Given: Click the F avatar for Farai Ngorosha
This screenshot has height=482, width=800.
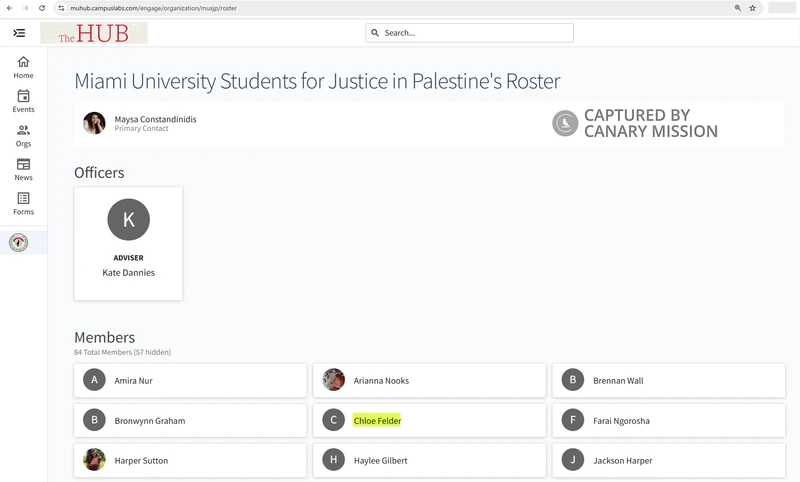Looking at the screenshot, I should (573, 420).
